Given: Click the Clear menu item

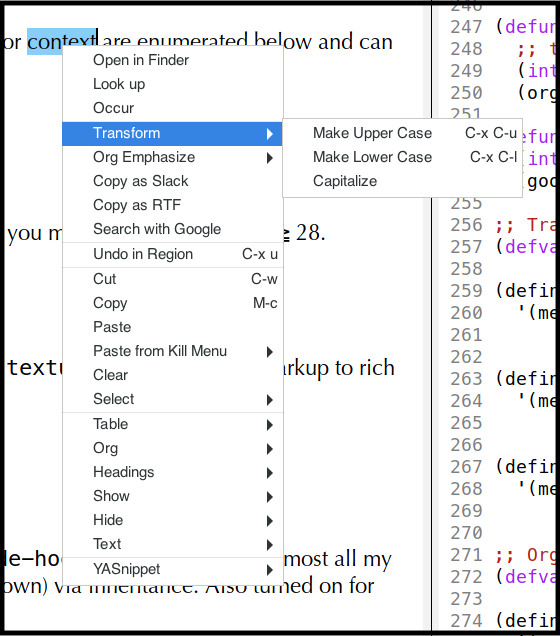Looking at the screenshot, I should pyautogui.click(x=172, y=375).
